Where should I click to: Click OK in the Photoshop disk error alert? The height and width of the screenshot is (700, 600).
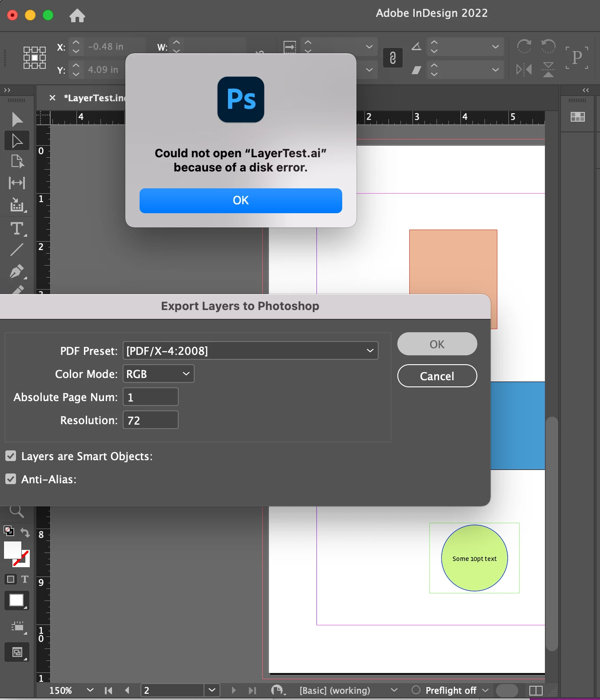click(x=240, y=200)
